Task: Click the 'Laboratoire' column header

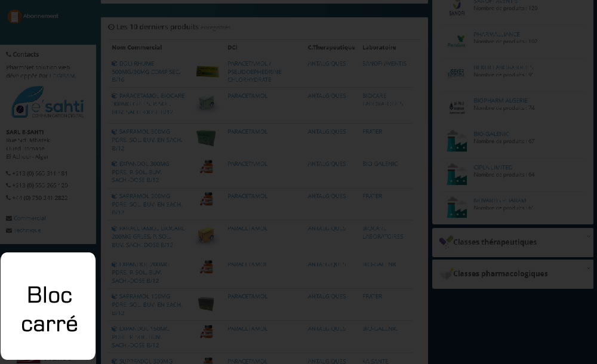Action: pos(379,47)
